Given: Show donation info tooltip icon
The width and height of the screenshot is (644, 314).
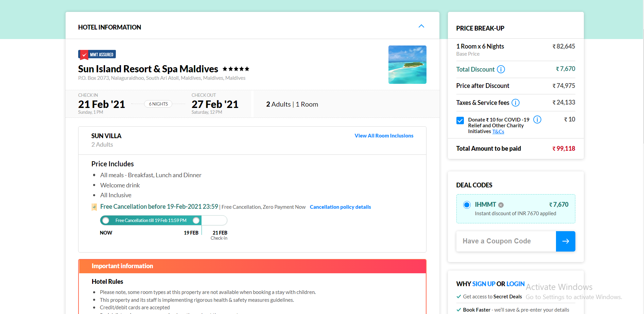Looking at the screenshot, I should 537,119.
